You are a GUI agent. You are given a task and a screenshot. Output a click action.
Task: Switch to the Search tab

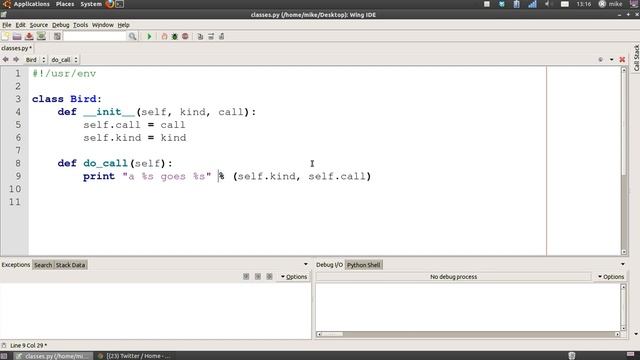point(43,265)
